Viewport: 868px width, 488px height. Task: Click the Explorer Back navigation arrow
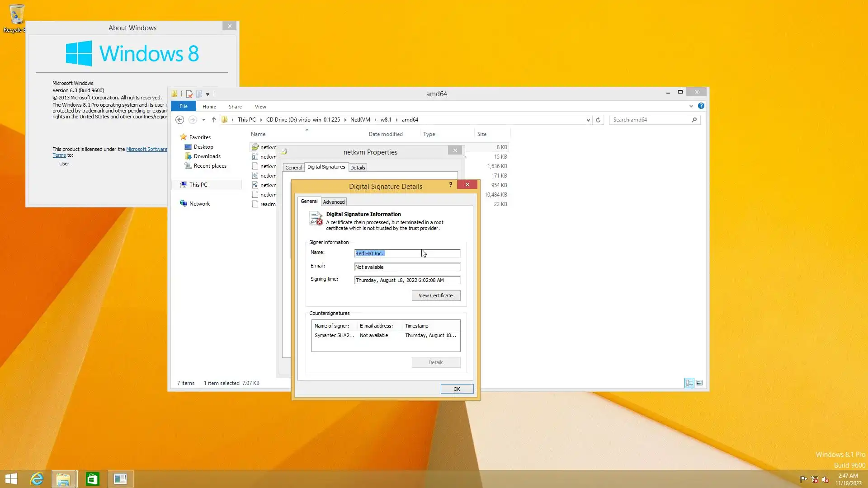(179, 120)
